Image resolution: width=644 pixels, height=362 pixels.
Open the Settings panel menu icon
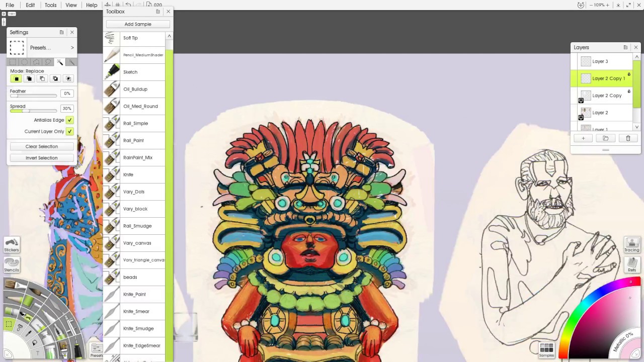coord(61,32)
